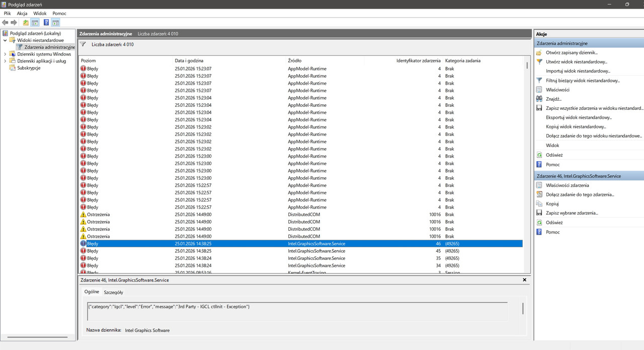The height and width of the screenshot is (350, 644).
Task: Collapse Zdarzenia administracyjne actions section header
Action: (589, 43)
